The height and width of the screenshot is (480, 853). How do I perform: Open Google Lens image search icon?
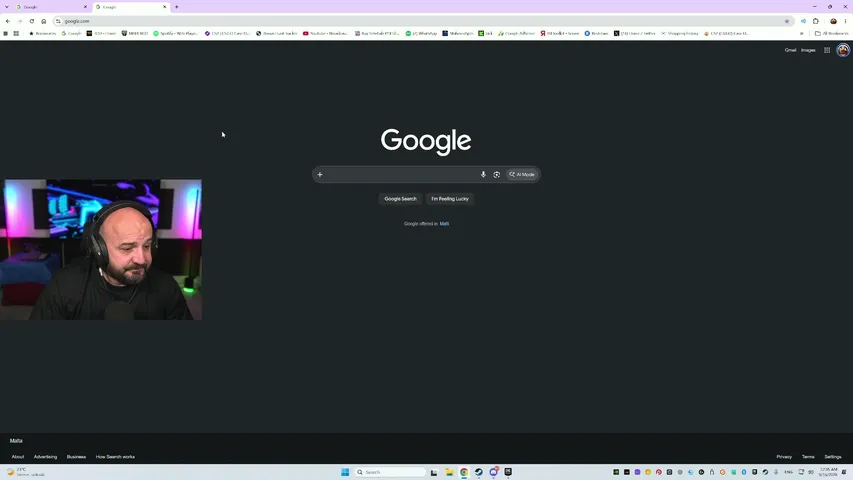coord(497,175)
